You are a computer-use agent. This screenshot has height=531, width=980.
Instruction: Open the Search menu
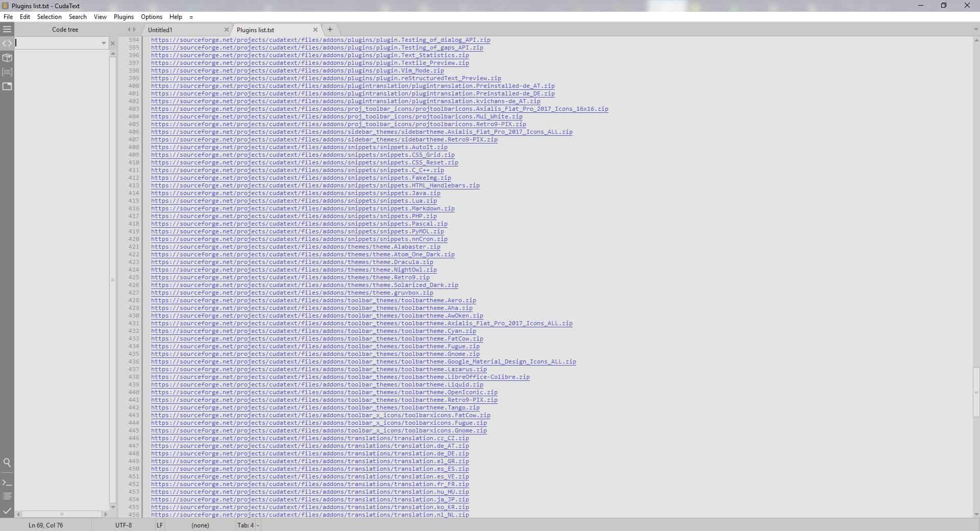click(x=78, y=17)
